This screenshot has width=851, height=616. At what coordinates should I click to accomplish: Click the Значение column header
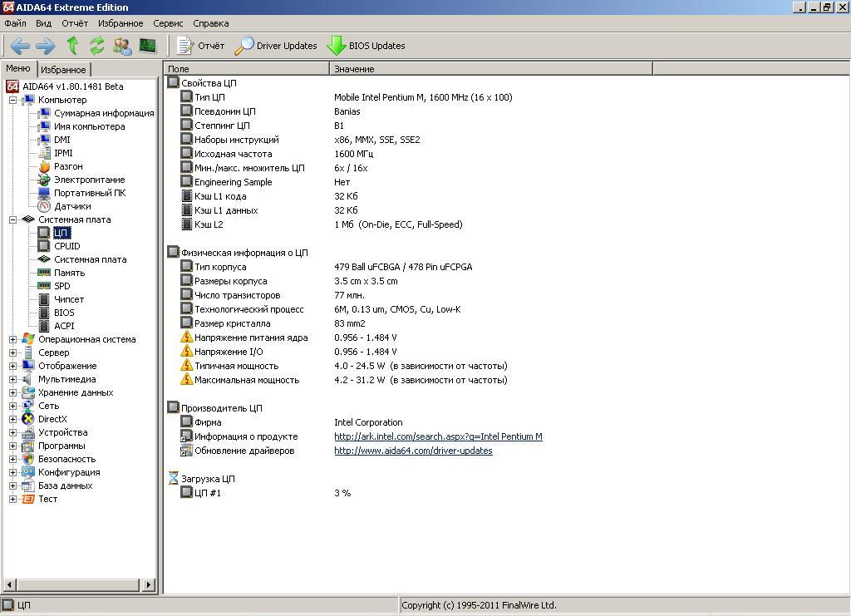pos(490,69)
